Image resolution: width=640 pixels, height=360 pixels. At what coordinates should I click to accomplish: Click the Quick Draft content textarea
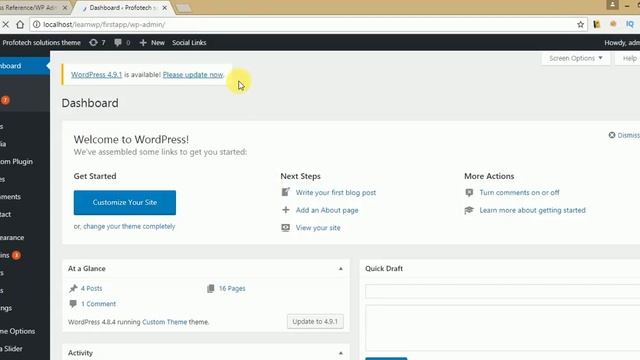[502, 328]
